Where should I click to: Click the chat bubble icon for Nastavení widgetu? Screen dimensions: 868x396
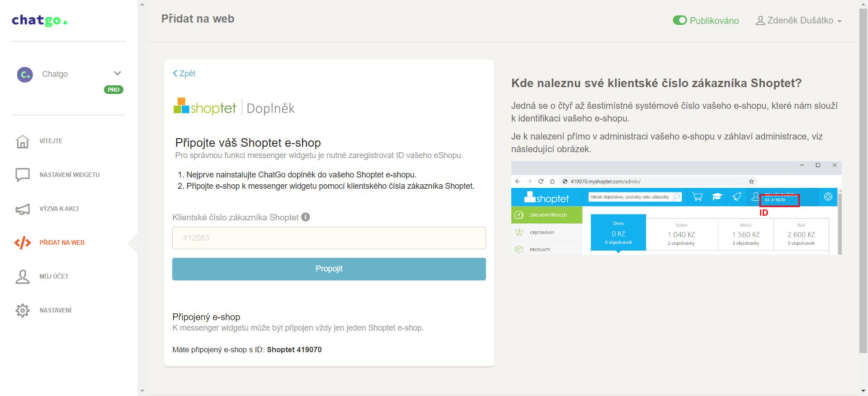(23, 175)
